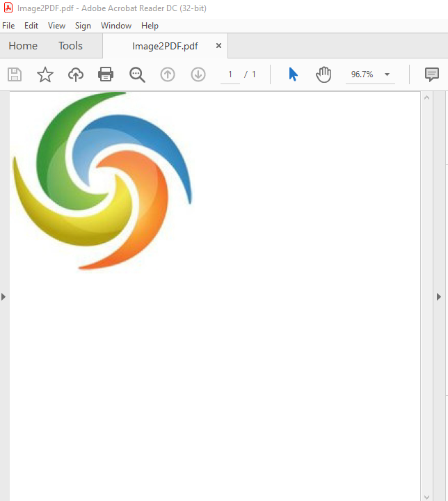The width and height of the screenshot is (448, 501).
Task: Expand the right tools pane
Action: pos(439,296)
